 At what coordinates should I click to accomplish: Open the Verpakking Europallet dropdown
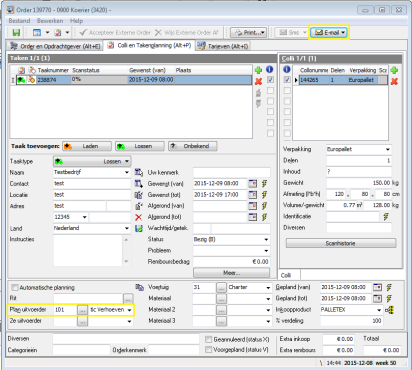(388, 149)
